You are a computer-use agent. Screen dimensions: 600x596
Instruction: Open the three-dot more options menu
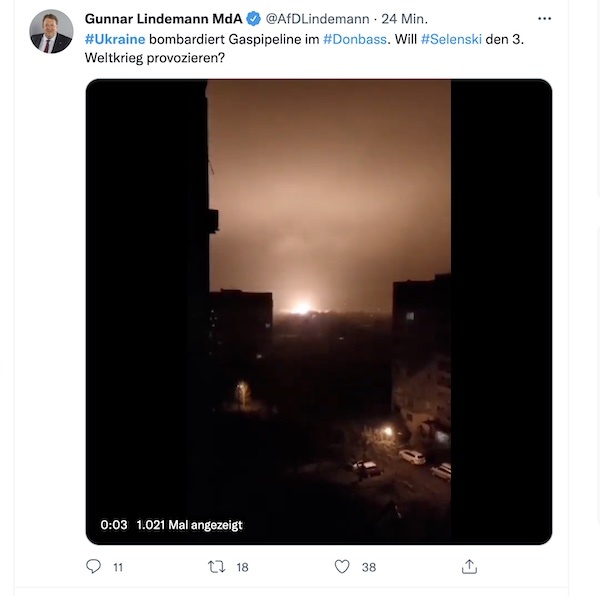544,18
